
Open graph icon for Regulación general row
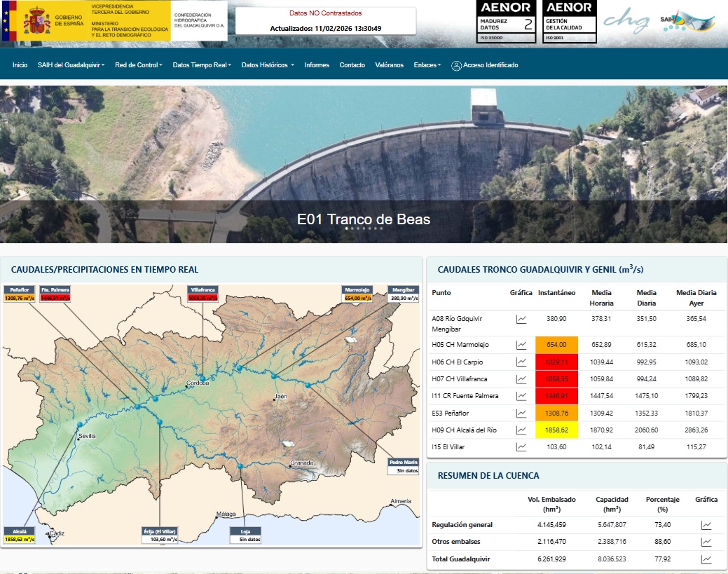(x=706, y=525)
